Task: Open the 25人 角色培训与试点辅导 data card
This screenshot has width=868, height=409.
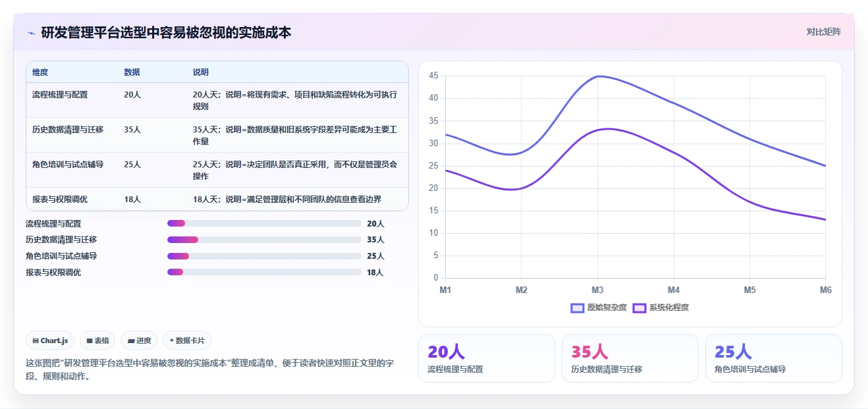Action: point(774,358)
